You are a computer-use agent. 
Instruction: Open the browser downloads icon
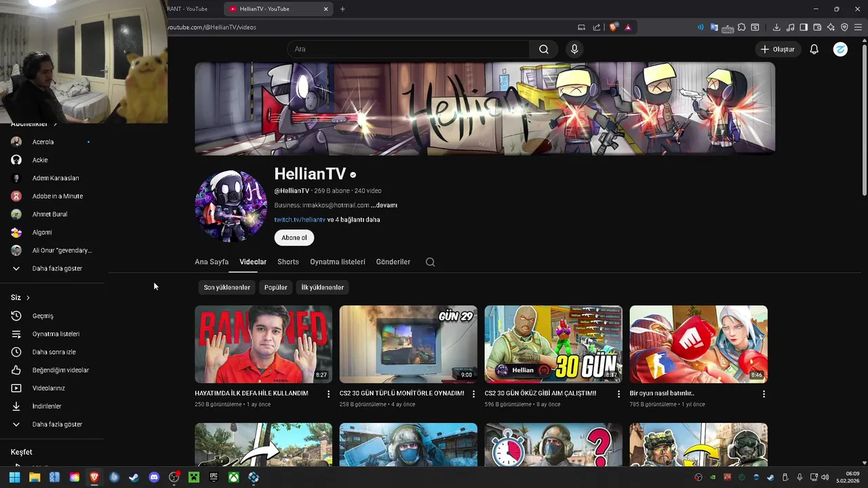776,27
